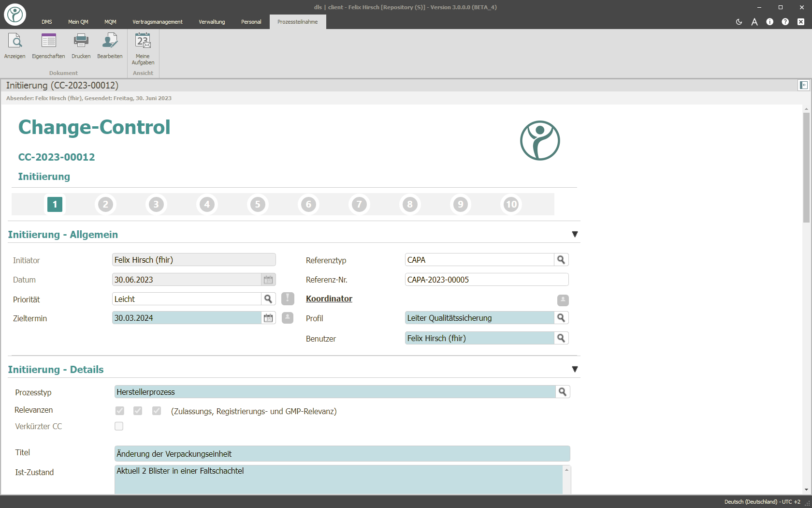The image size is (812, 508).
Task: Uncheck the GMP-Relevanz checkbox
Action: point(156,410)
